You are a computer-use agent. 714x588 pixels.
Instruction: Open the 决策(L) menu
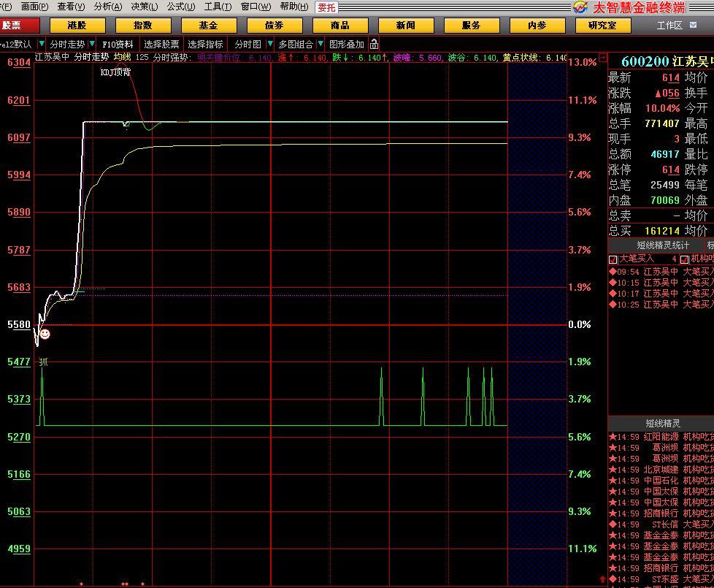click(145, 7)
